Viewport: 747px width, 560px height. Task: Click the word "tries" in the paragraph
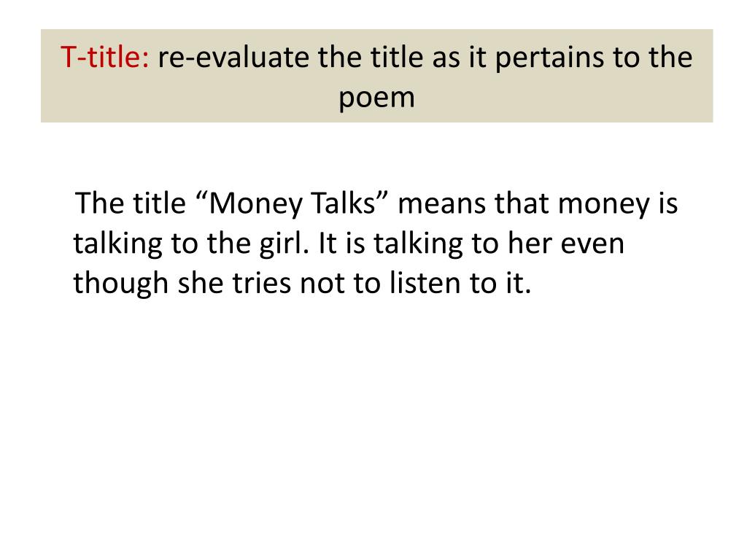pyautogui.click(x=262, y=283)
